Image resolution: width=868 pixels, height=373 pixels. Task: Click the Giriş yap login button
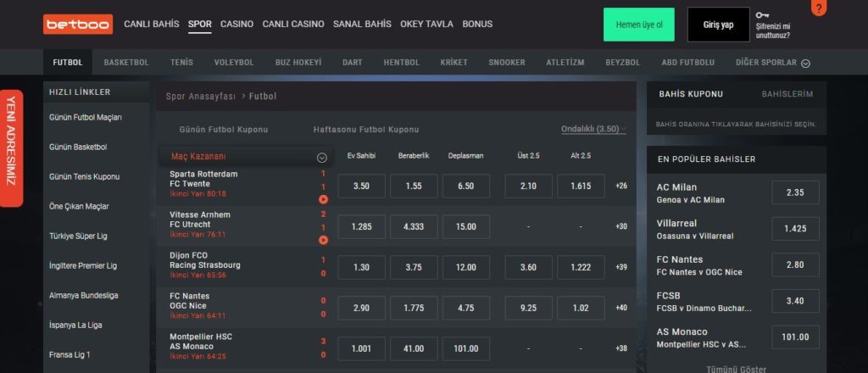719,25
